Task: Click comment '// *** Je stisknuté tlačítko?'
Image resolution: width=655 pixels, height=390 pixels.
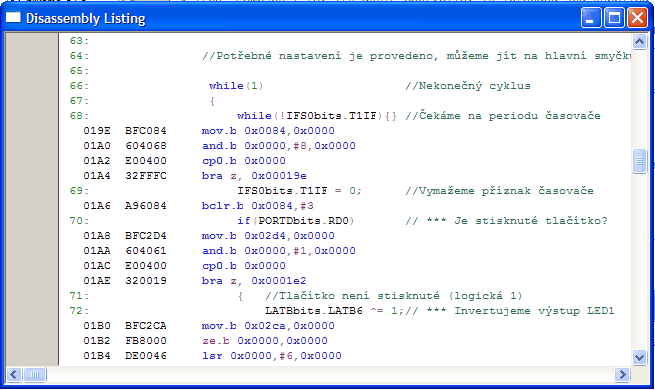Action: pyautogui.click(x=506, y=221)
